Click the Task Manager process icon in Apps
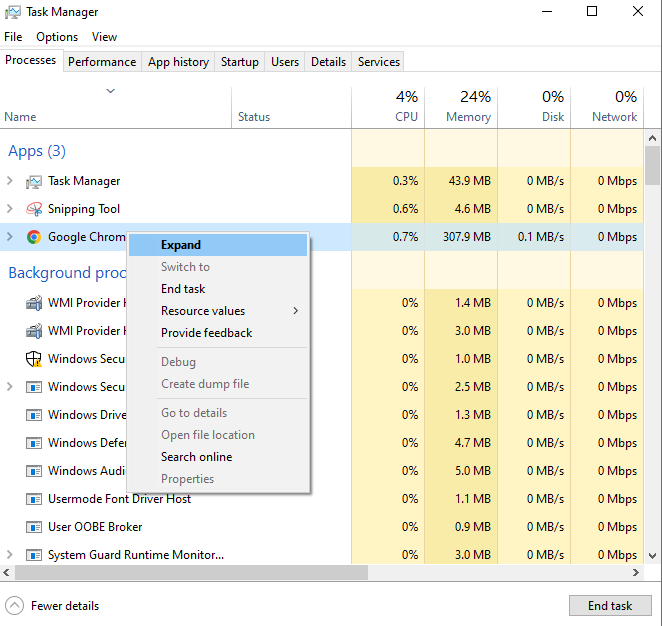The width and height of the screenshot is (662, 626). pos(34,182)
